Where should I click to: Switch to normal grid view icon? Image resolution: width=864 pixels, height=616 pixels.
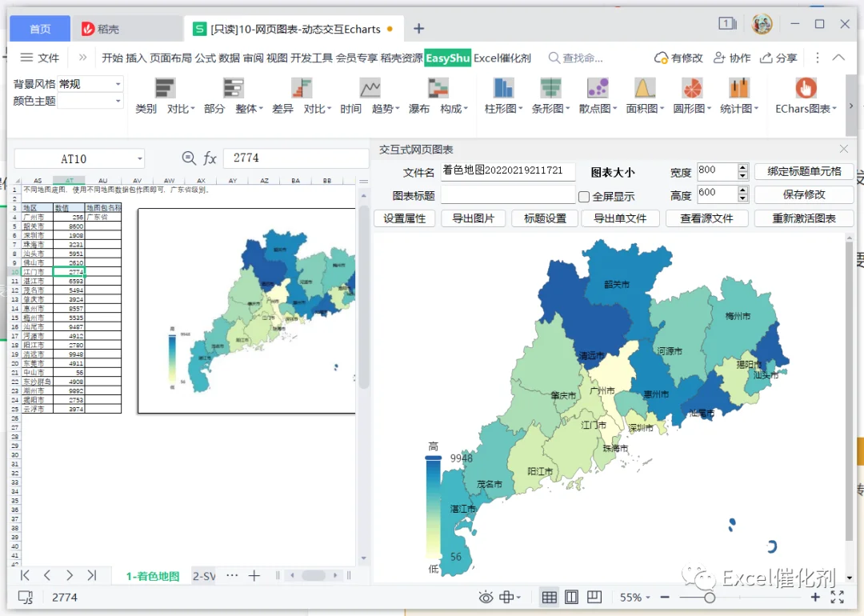coord(550,598)
